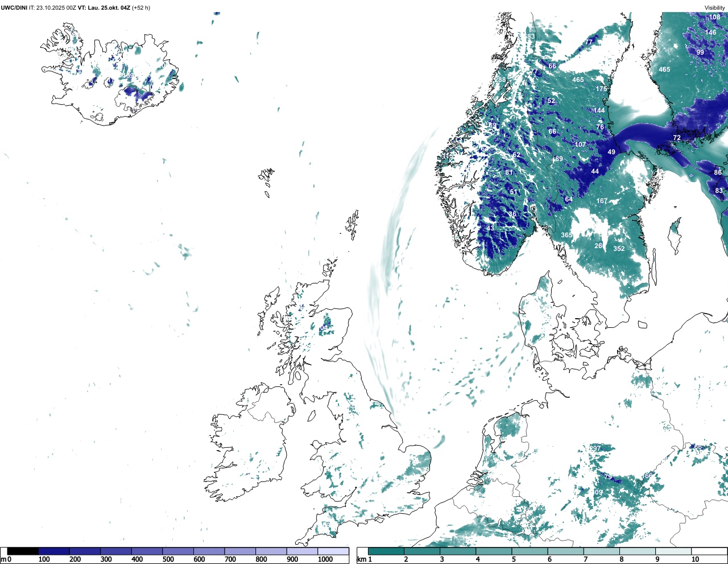Click the 'm' unit label on legend

pos(3,559)
